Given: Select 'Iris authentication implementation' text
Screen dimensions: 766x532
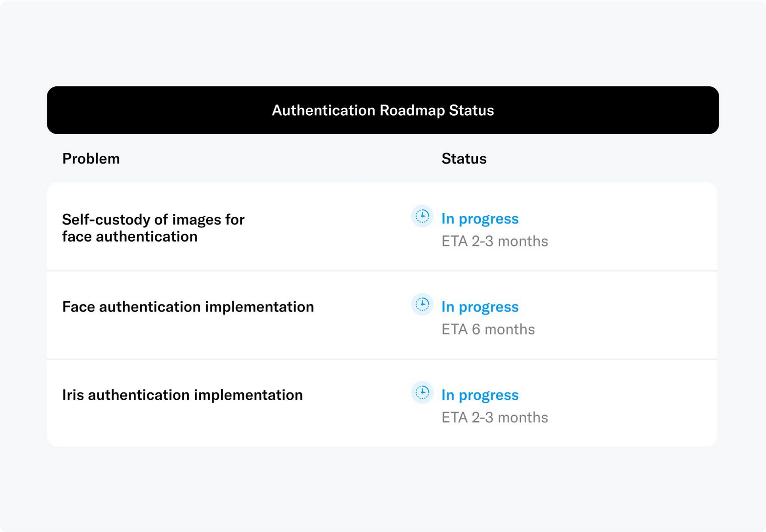Looking at the screenshot, I should tap(182, 395).
